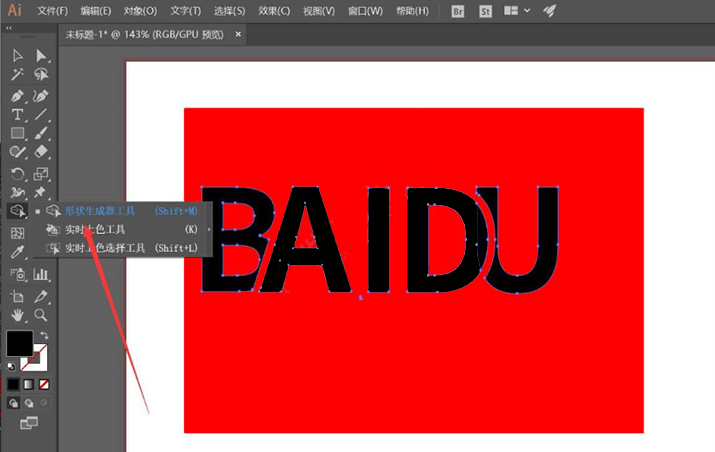715x452 pixels.
Task: Select the Symbol Sprayer tool
Action: [17, 274]
